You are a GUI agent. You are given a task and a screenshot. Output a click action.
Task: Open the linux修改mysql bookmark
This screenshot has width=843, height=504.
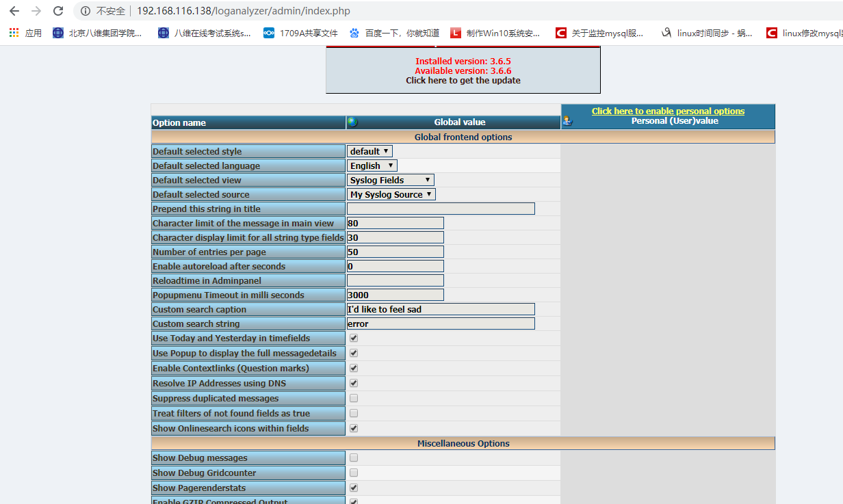click(x=805, y=33)
